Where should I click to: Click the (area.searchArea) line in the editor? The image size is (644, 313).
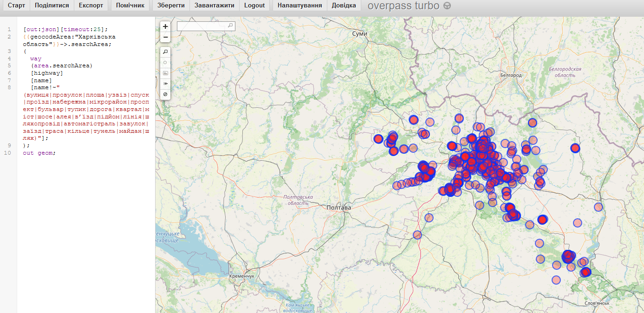pos(61,65)
